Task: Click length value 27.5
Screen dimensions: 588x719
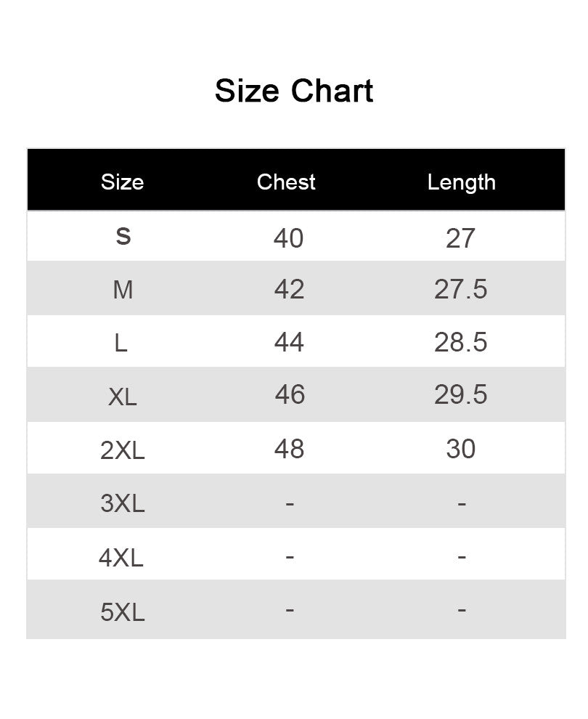Action: point(460,289)
